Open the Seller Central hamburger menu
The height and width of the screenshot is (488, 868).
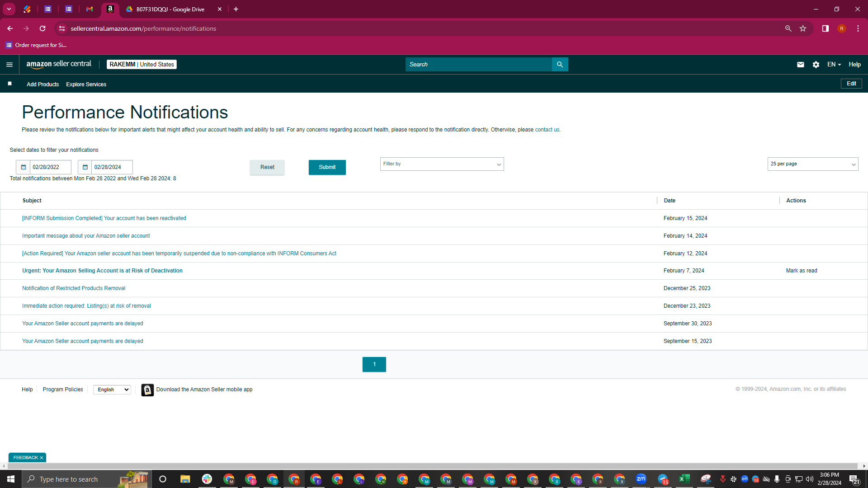9,65
